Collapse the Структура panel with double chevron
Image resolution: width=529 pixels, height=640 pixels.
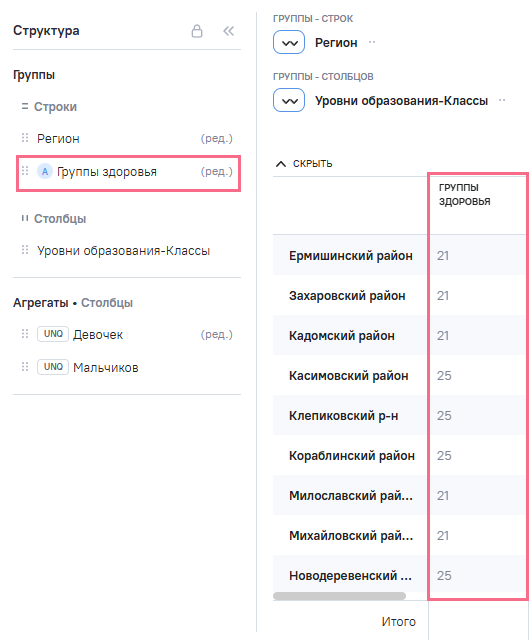[228, 31]
